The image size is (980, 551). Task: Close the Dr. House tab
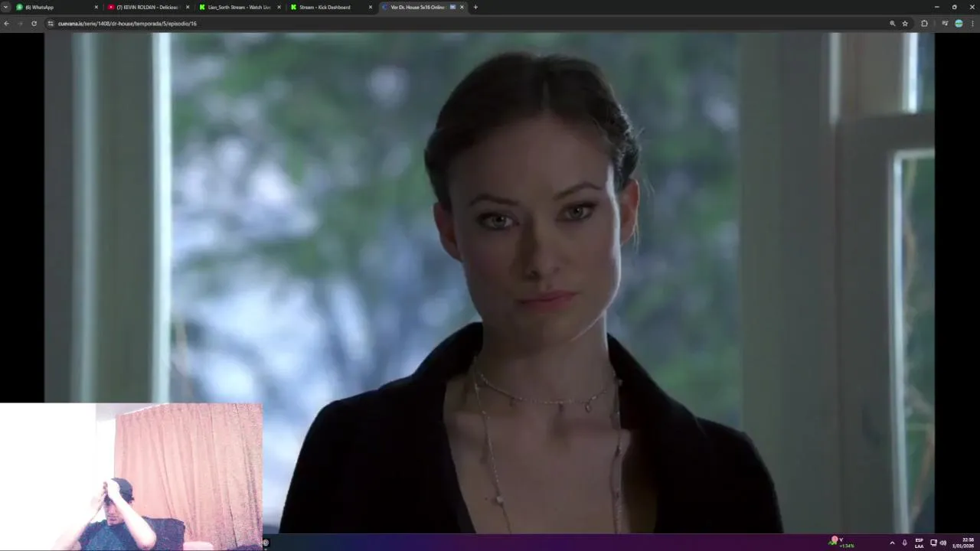point(462,7)
